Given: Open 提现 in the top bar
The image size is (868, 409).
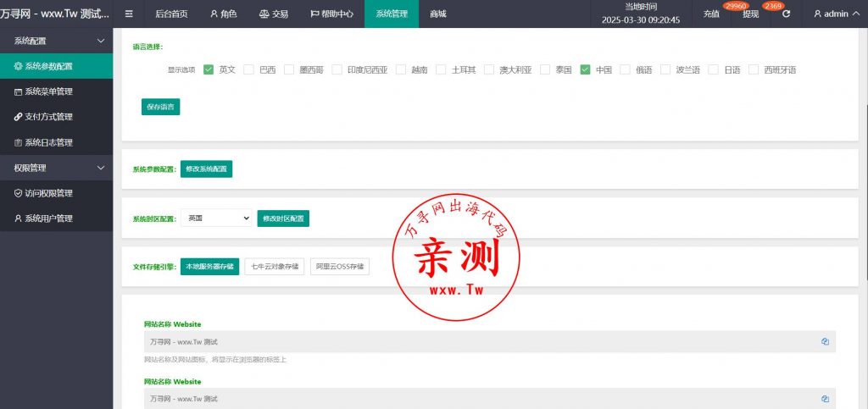Looking at the screenshot, I should pos(751,14).
